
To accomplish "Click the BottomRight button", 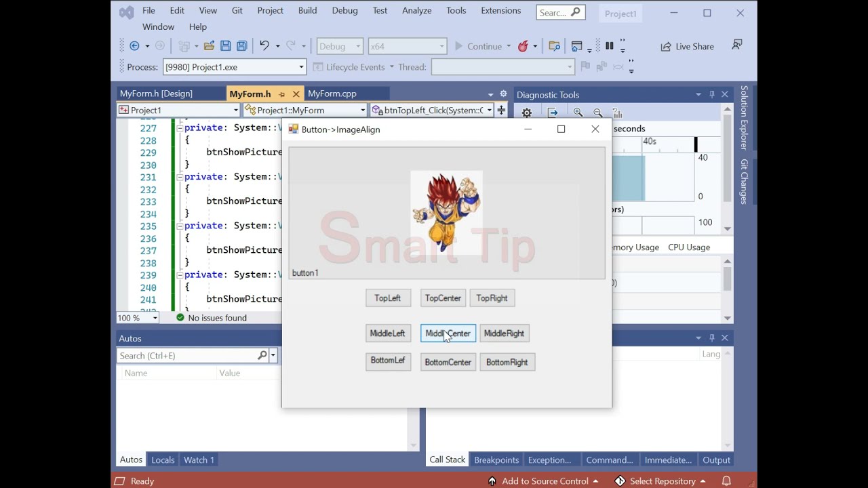I will [507, 362].
